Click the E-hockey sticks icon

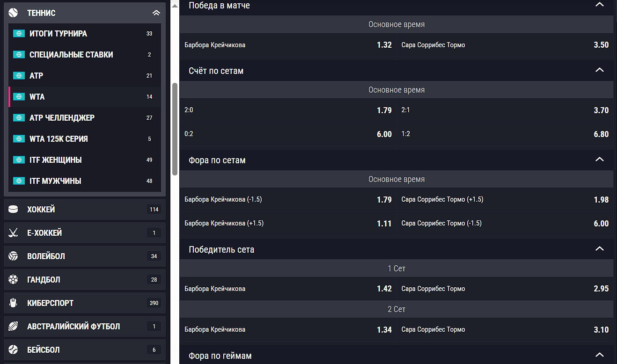13,233
